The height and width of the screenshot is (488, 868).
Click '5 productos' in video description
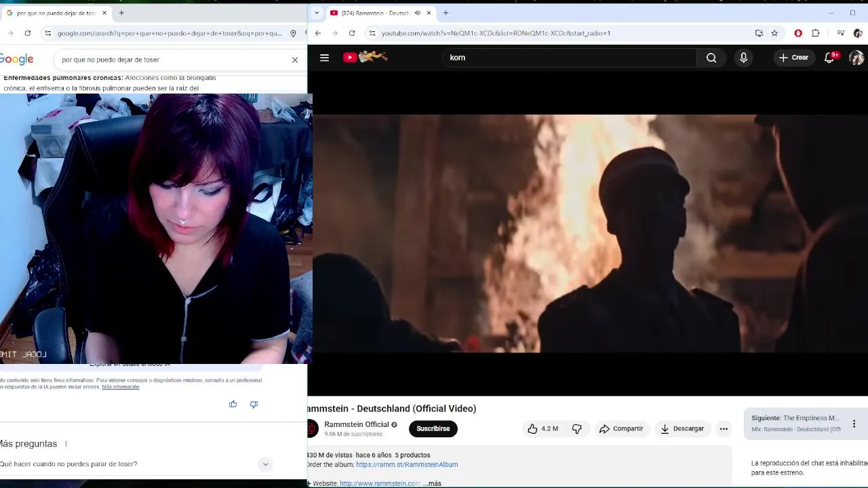[x=412, y=455]
